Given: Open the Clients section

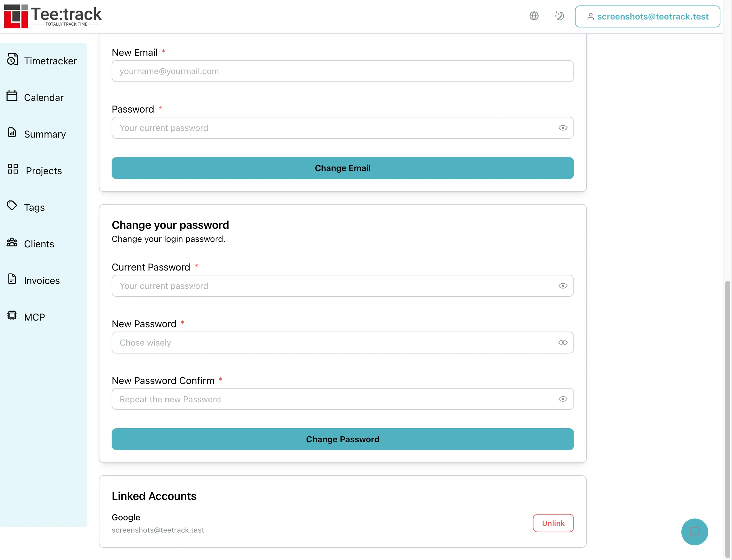Looking at the screenshot, I should [x=38, y=244].
